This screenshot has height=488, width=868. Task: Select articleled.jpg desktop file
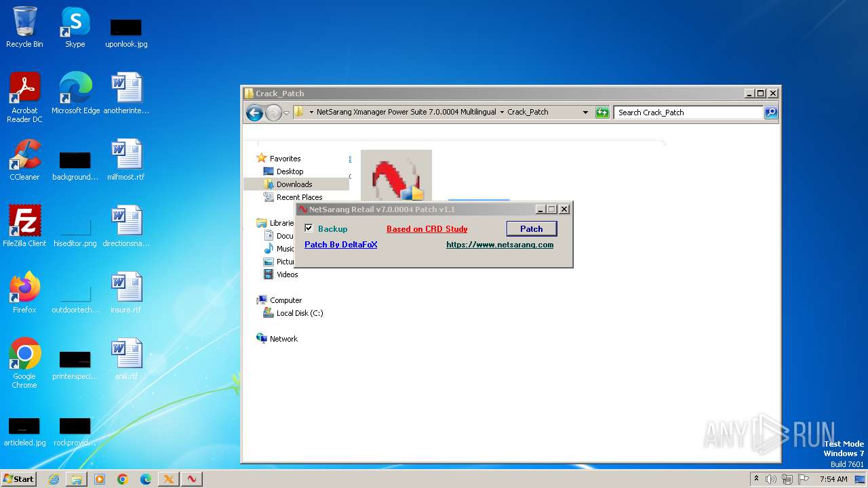click(x=24, y=432)
